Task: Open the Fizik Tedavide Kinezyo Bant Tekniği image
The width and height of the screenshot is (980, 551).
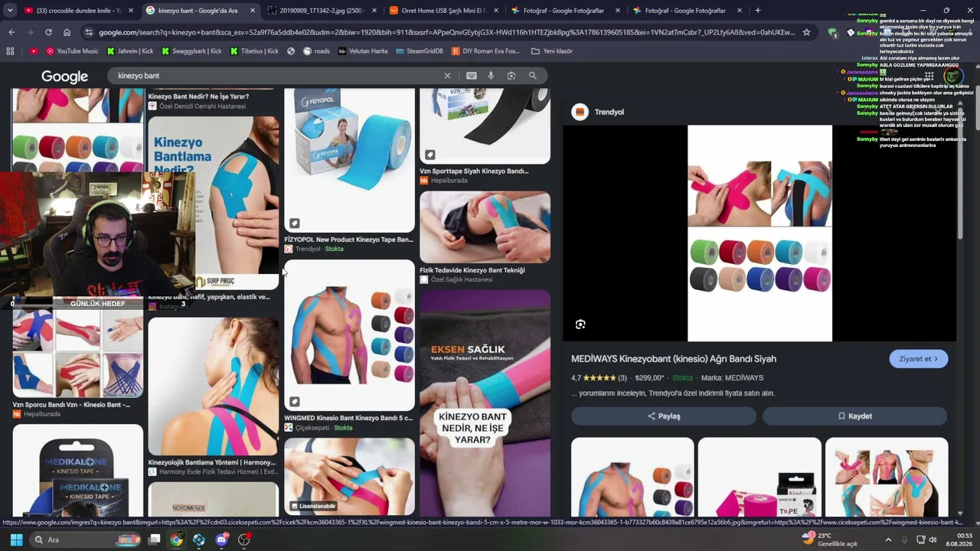Action: [x=485, y=227]
